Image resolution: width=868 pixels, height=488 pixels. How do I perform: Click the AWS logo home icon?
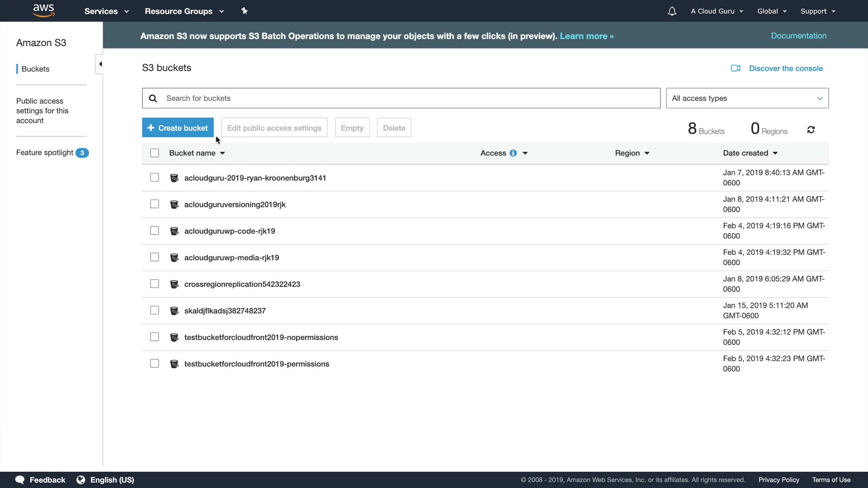point(43,10)
